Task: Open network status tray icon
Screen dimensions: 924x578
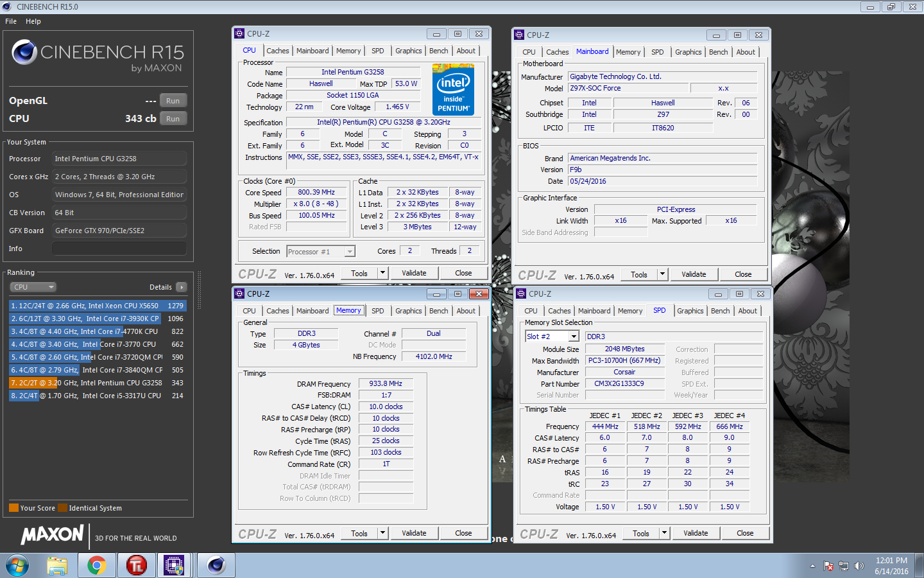Action: point(844,566)
